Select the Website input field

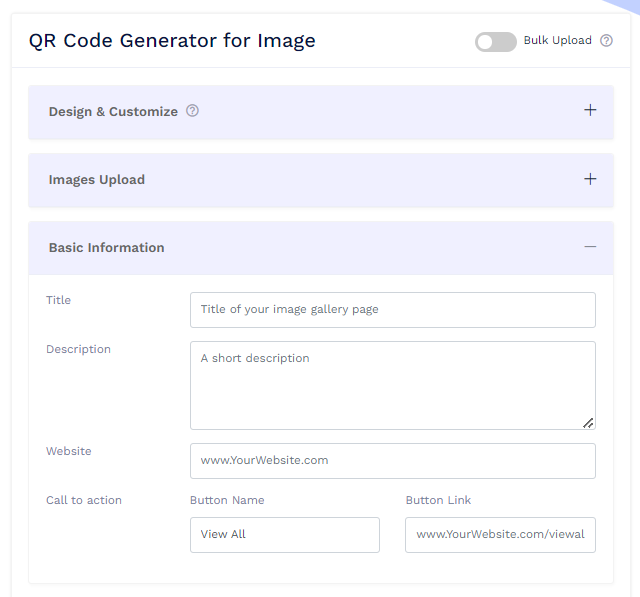click(x=392, y=461)
